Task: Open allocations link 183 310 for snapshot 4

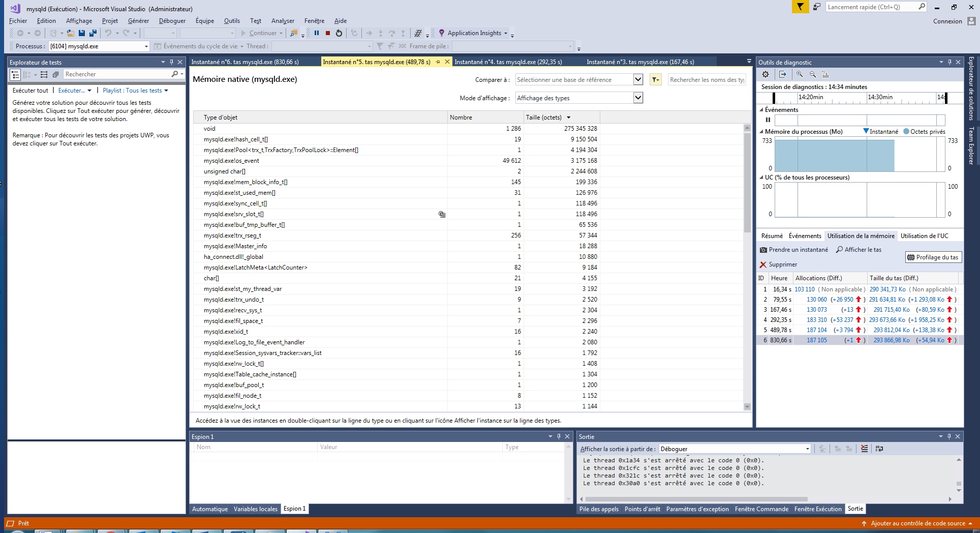Action: (816, 320)
